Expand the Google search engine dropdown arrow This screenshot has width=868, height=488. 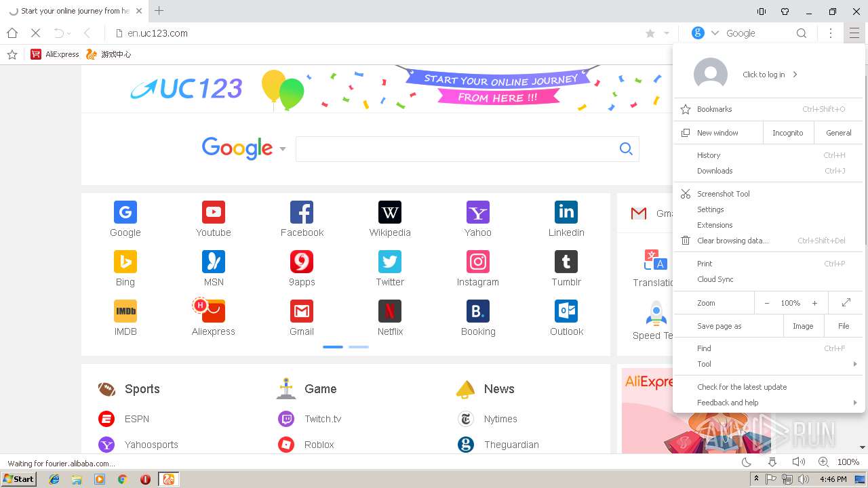tap(283, 149)
